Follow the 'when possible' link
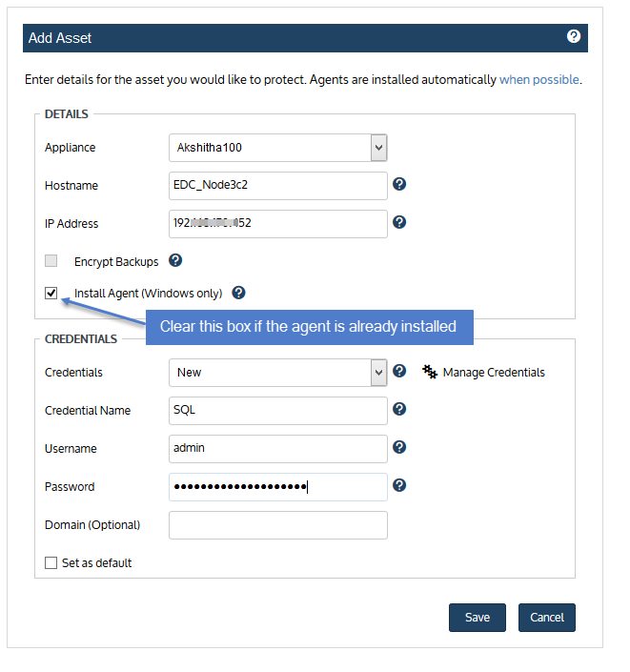 539,80
